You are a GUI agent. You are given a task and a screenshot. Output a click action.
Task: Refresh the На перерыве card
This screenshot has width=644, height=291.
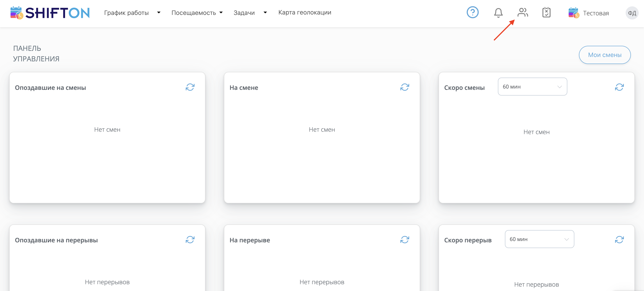click(405, 240)
